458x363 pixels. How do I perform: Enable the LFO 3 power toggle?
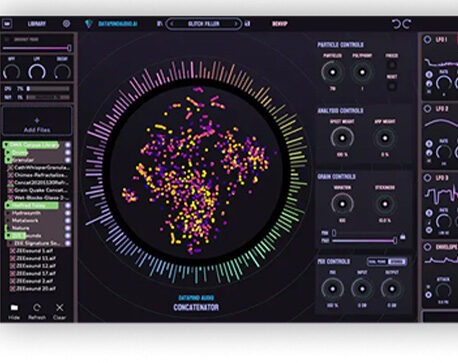pyautogui.click(x=427, y=178)
